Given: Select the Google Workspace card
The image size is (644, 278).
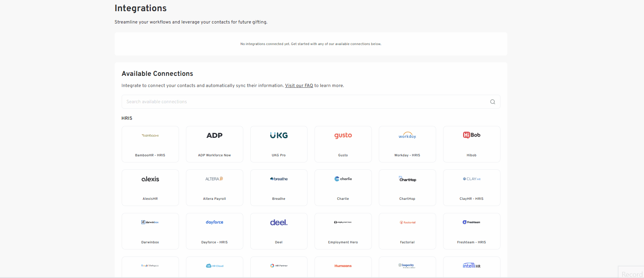Looking at the screenshot, I should (150, 267).
